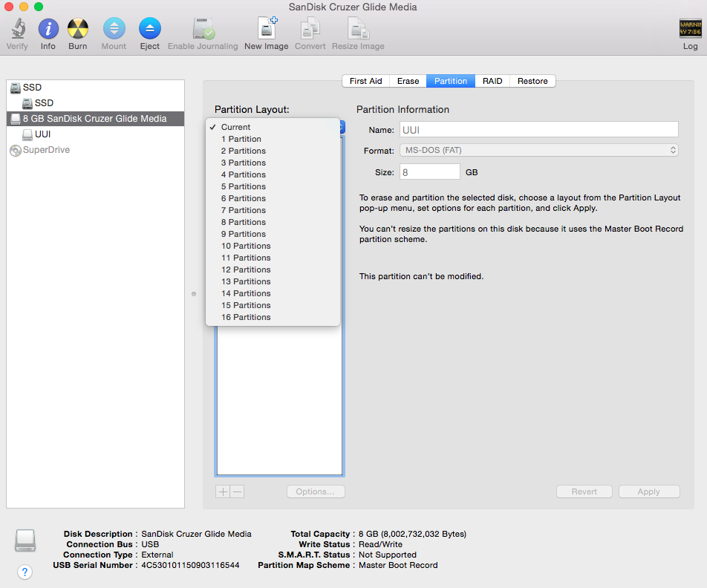The height and width of the screenshot is (588, 707).
Task: Click the Apply button
Action: [649, 491]
